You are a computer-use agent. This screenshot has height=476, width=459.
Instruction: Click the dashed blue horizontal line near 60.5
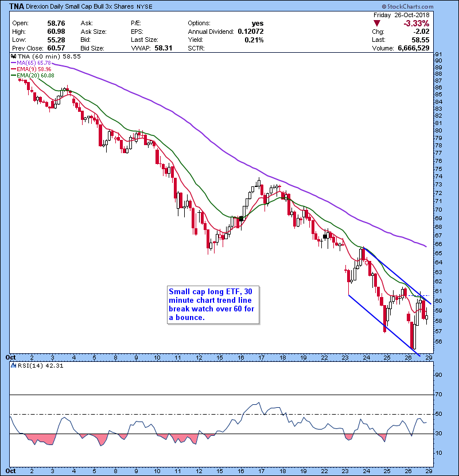(419, 295)
